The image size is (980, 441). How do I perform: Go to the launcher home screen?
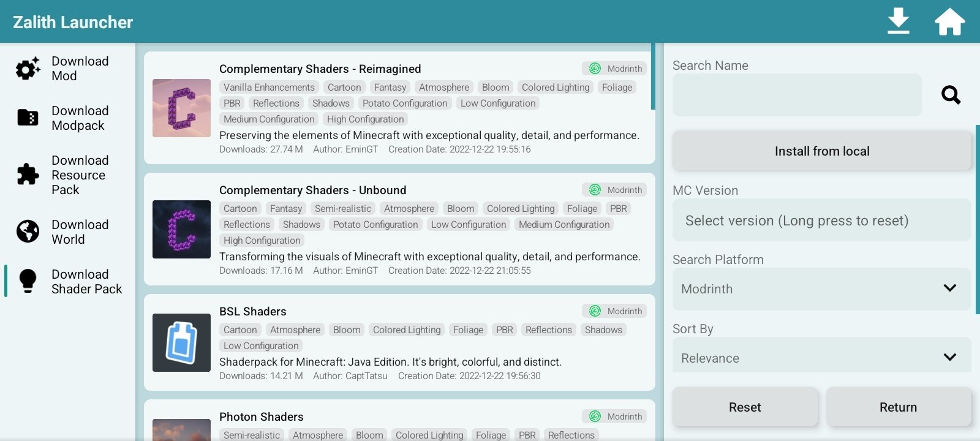(x=949, y=21)
